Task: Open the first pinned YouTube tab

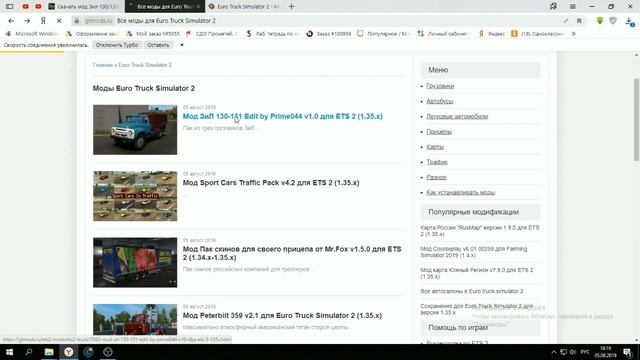Action: 25,7
